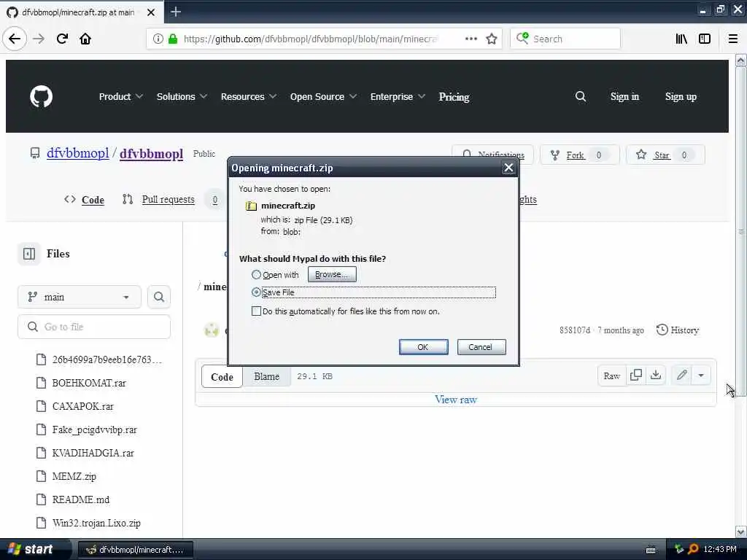Viewport: 747px width, 560px height.
Task: Expand the Enterprise menu
Action: point(398,96)
